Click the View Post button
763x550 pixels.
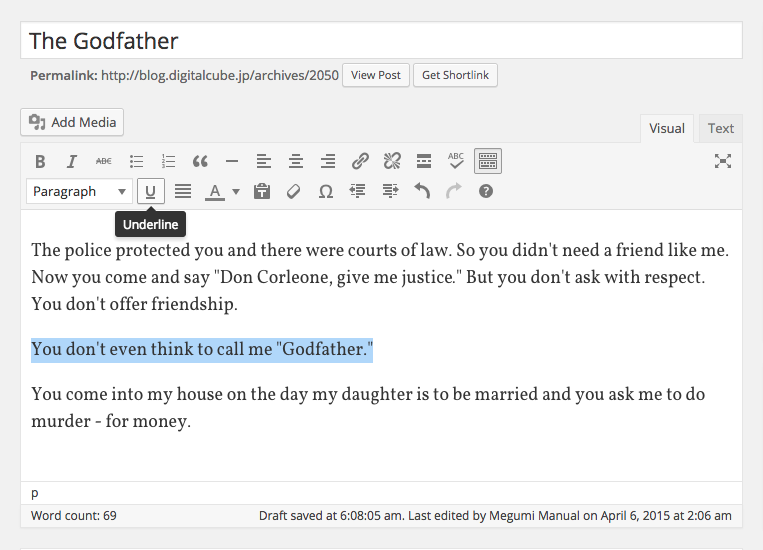[x=376, y=75]
